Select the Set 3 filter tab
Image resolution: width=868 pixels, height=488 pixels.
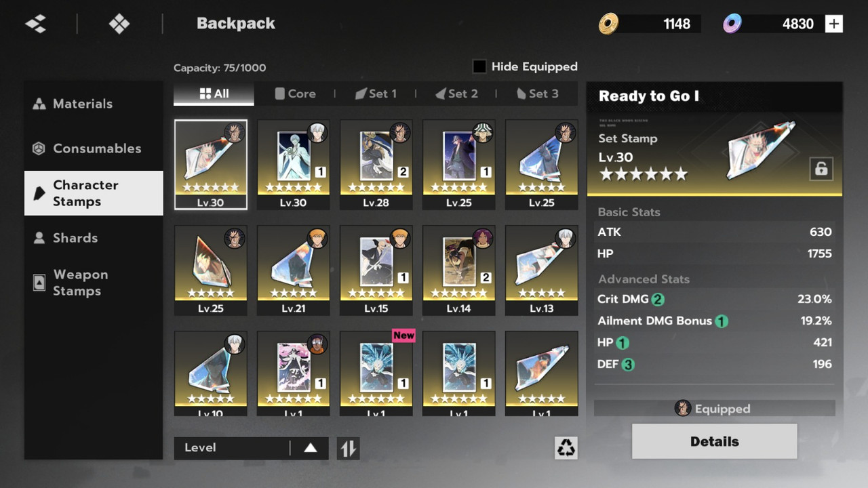click(x=538, y=94)
